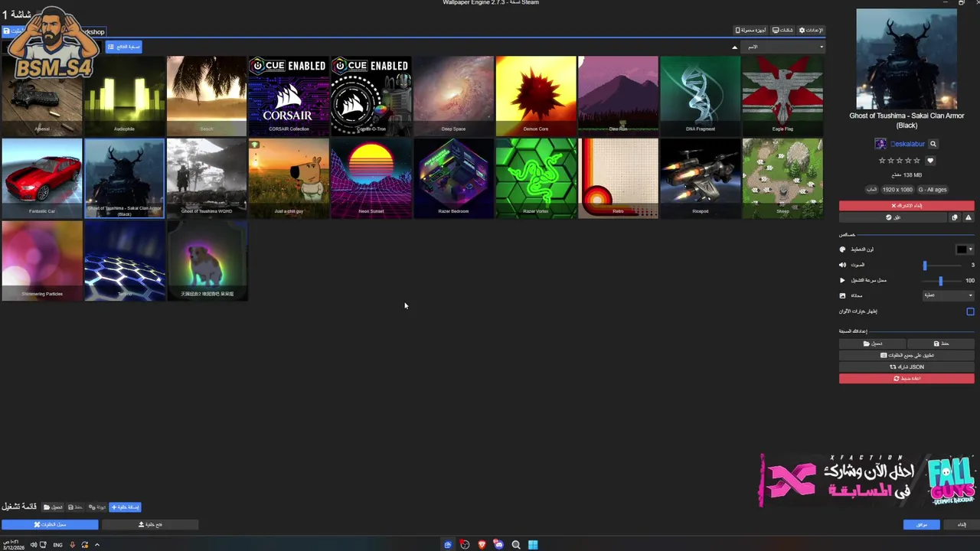Open the alignment dropdown in properties
Screen dimensions: 980x551
coord(949,295)
